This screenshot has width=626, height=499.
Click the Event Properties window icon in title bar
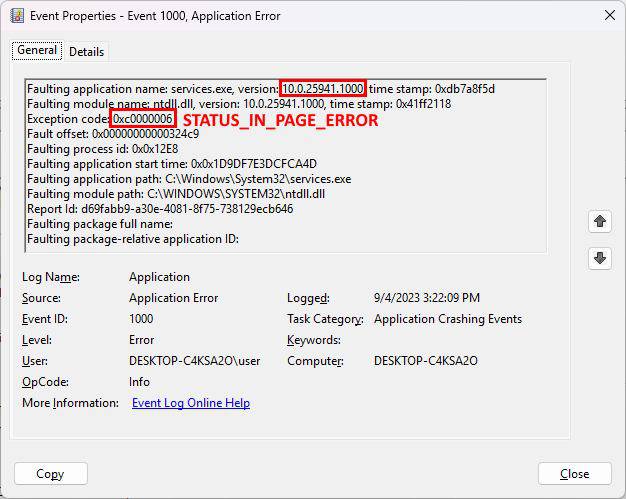(x=16, y=16)
